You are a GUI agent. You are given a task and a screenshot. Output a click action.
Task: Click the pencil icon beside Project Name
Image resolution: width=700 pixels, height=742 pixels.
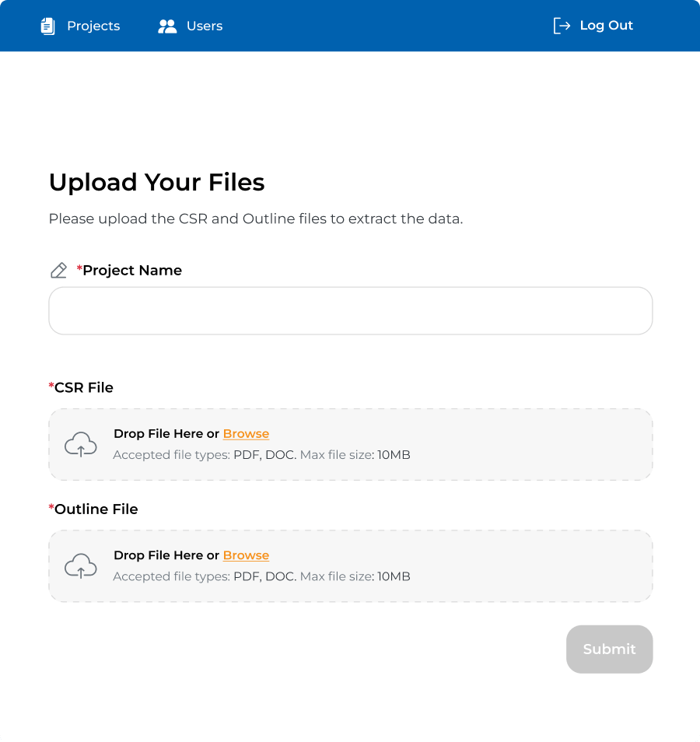[58, 270]
